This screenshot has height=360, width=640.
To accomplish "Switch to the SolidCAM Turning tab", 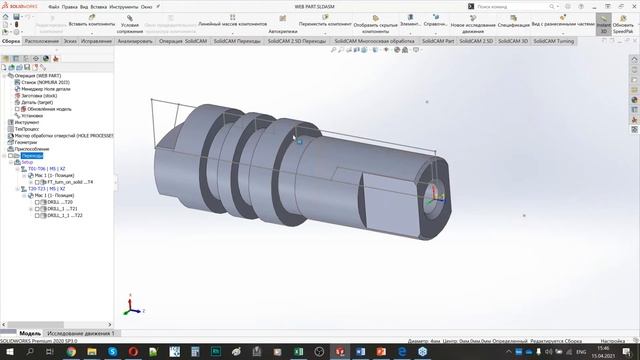I will click(553, 41).
